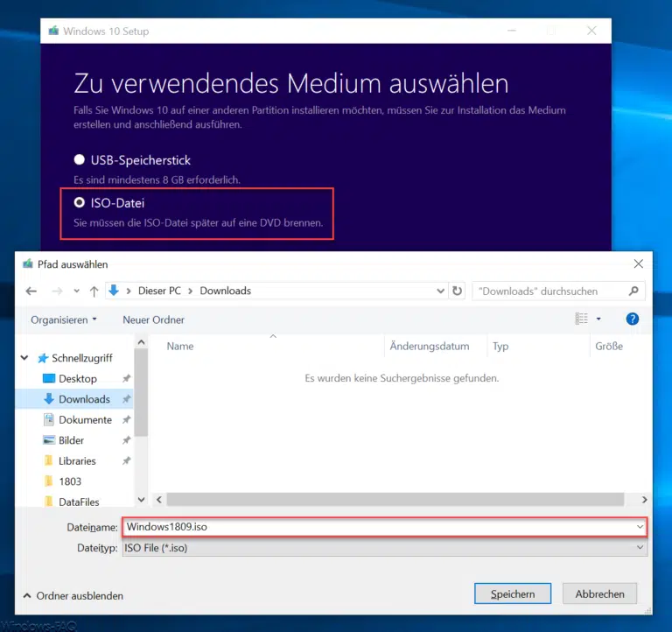This screenshot has width=672, height=632.
Task: Click the refresh button in address bar
Action: (457, 291)
